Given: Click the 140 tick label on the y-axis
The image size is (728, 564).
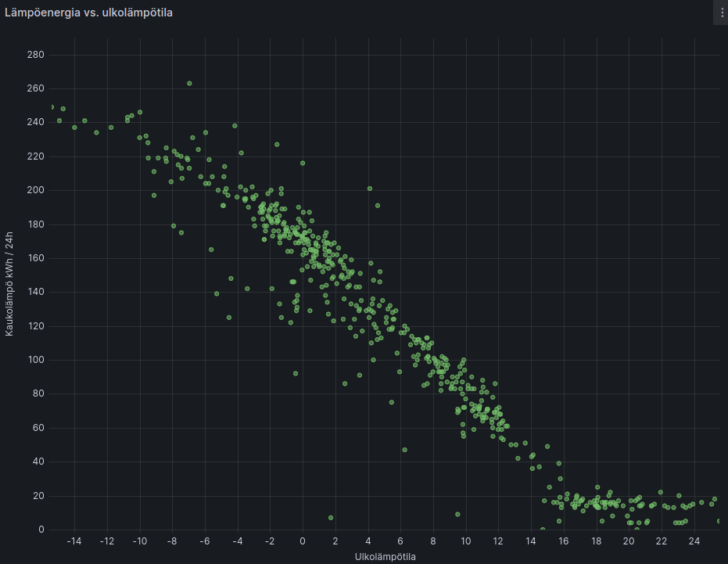Looking at the screenshot, I should (36, 292).
